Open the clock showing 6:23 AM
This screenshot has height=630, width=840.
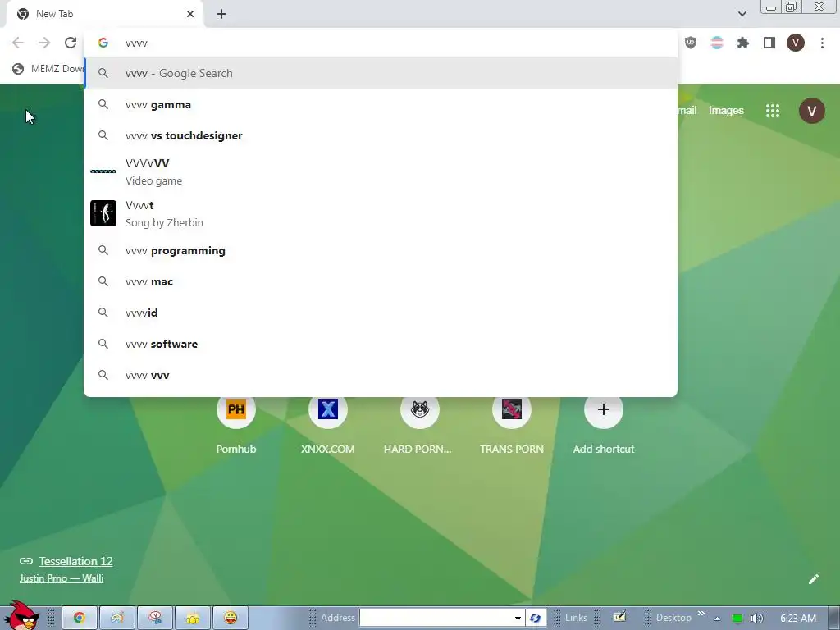pos(797,619)
